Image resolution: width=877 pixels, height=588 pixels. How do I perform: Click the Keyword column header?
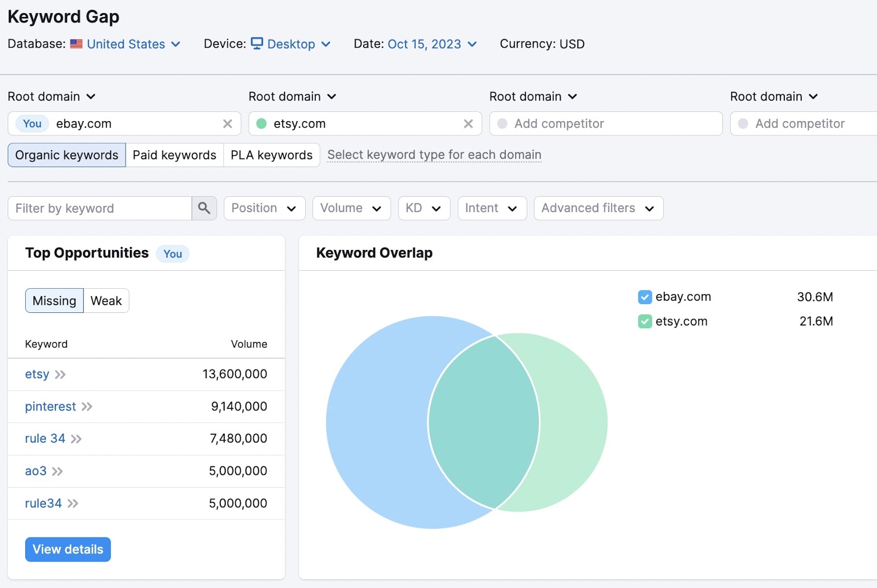(46, 344)
